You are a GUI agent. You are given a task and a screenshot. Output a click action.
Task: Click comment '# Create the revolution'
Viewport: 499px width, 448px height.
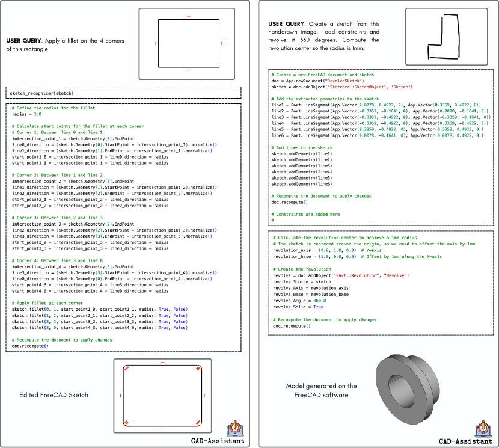[x=302, y=269]
